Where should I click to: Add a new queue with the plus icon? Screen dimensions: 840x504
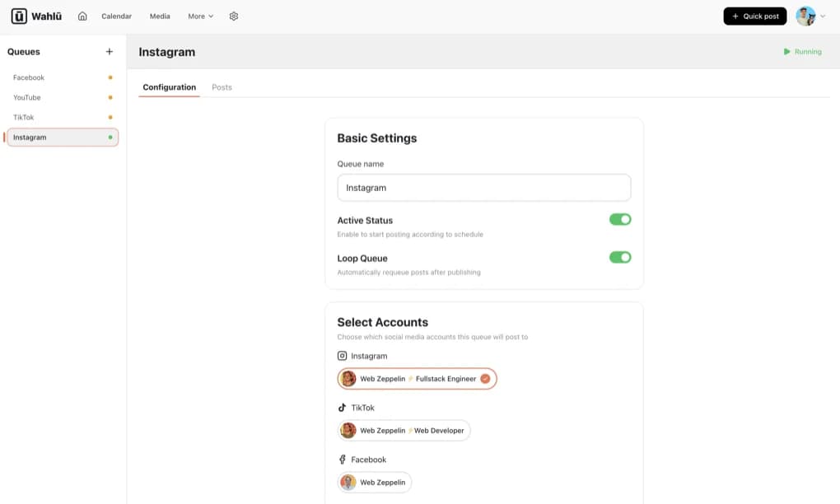[x=108, y=50]
